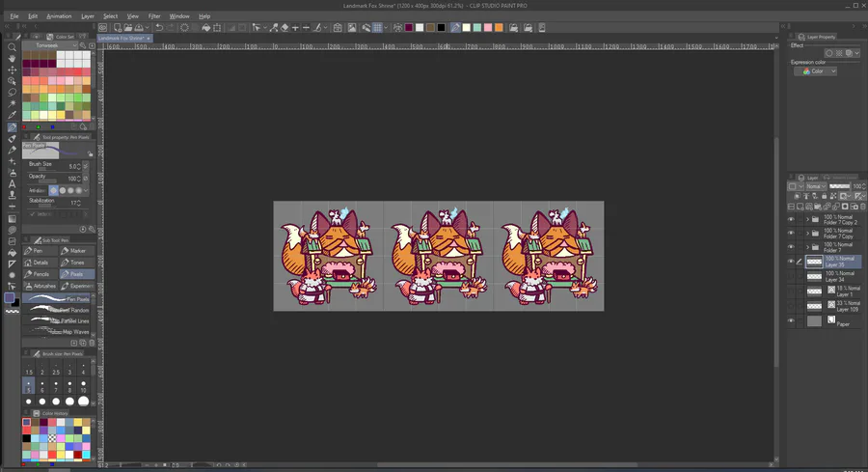Screen dimensions: 868x472
Task: Open the Filter menu
Action: [154, 16]
